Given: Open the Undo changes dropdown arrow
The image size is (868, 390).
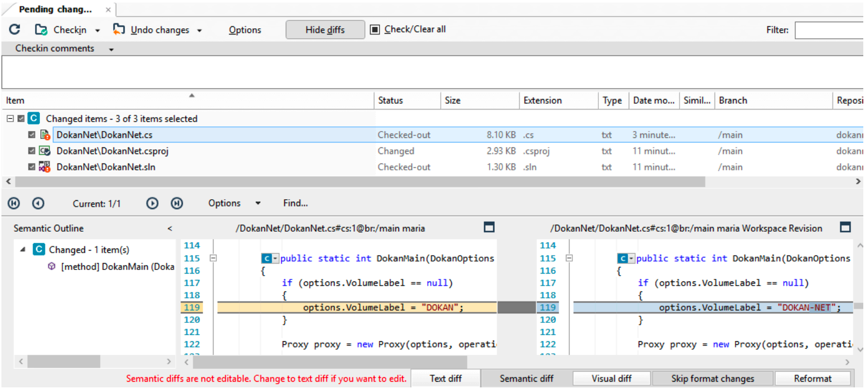Looking at the screenshot, I should [199, 30].
